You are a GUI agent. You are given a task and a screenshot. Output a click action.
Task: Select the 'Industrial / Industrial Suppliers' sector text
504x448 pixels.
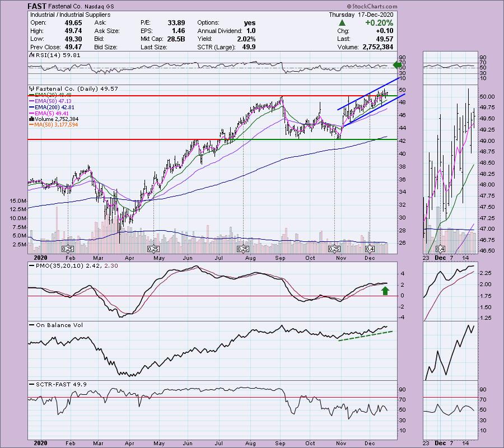click(x=70, y=15)
